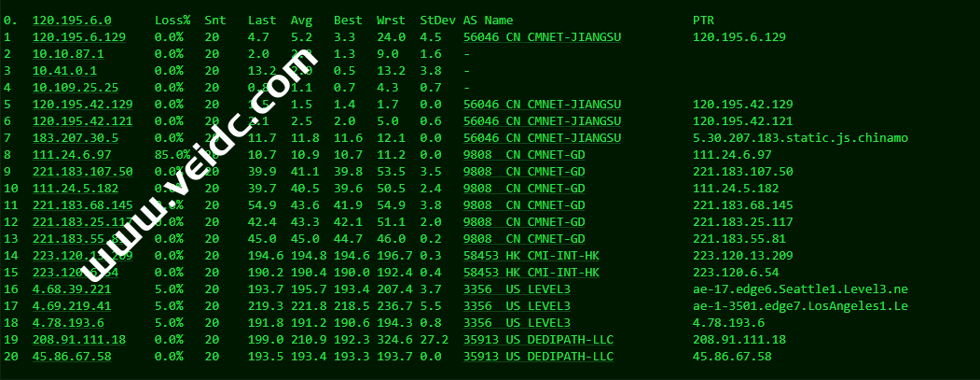
Task: Select the 85.0% loss value
Action: [173, 155]
